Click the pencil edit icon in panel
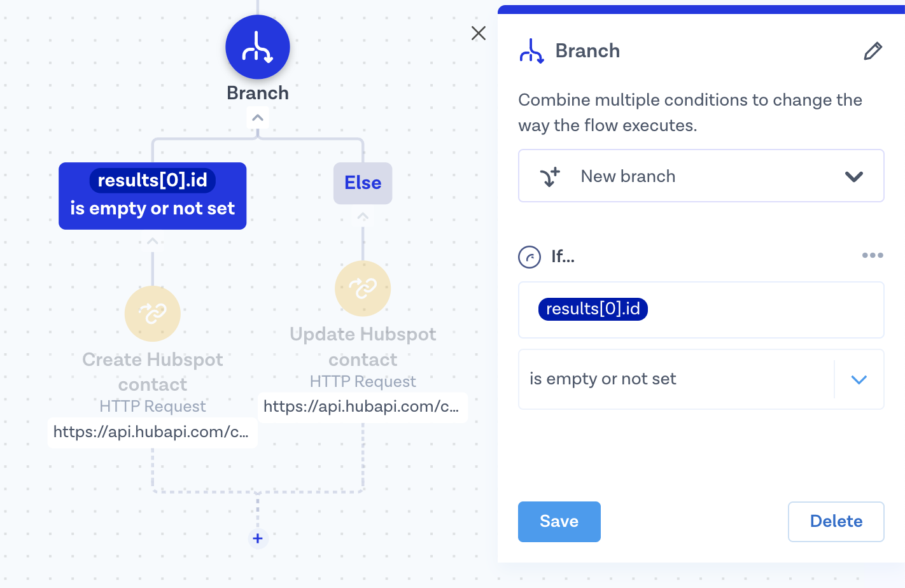This screenshot has height=588, width=905. tap(873, 51)
